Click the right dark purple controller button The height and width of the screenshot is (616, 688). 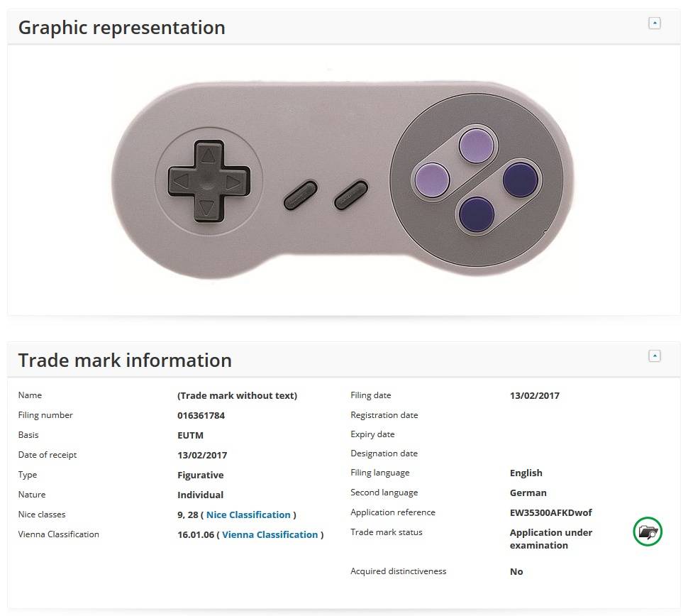tap(521, 179)
